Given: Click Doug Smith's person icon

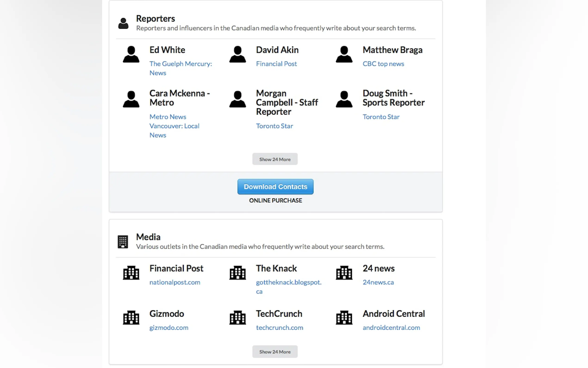Looking at the screenshot, I should (x=344, y=99).
